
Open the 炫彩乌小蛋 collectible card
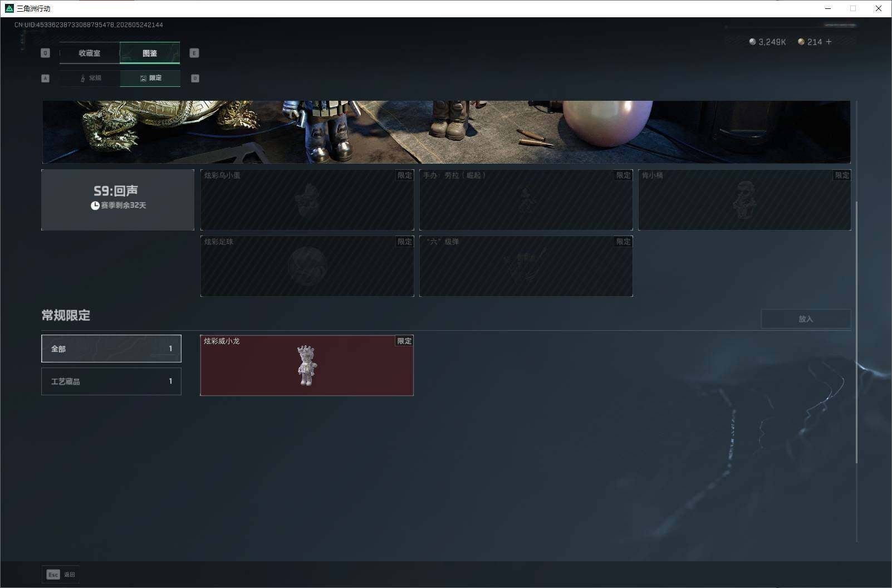tap(307, 200)
